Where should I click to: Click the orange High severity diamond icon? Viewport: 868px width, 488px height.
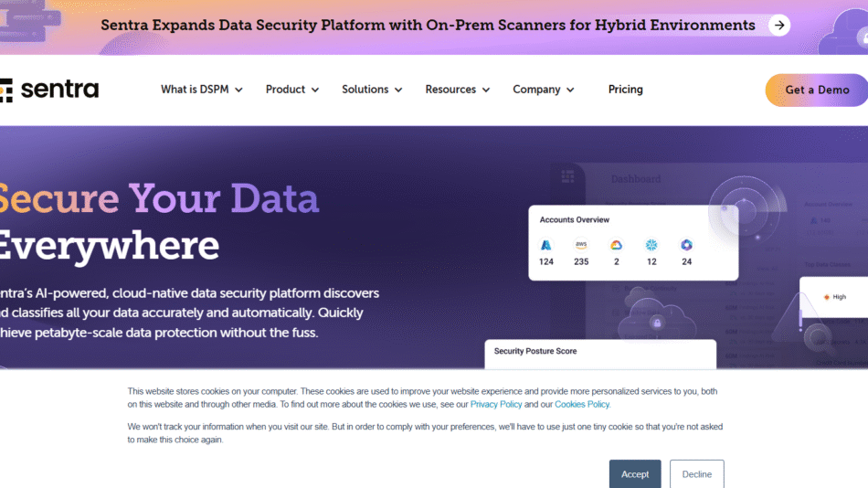(826, 297)
